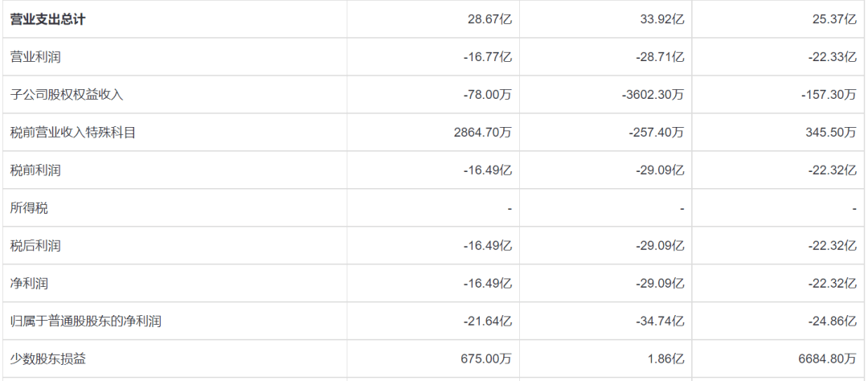This screenshot has width=868, height=381.
Task: Click the 税后利润 row label
Action: pos(35,246)
